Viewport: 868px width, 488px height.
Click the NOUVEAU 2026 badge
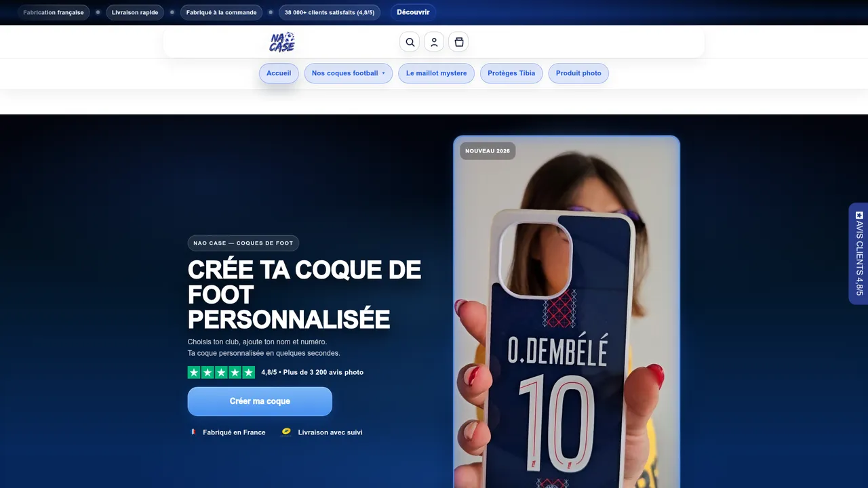pyautogui.click(x=488, y=151)
